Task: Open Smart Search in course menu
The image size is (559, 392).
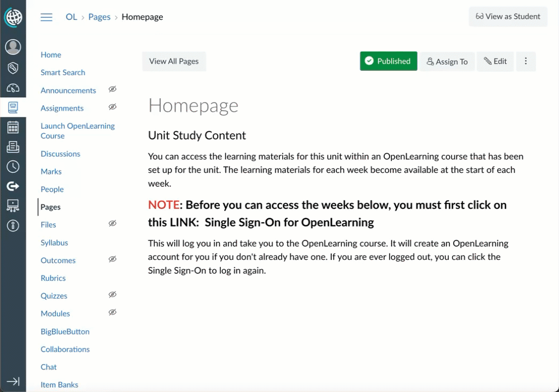Action: (x=63, y=72)
